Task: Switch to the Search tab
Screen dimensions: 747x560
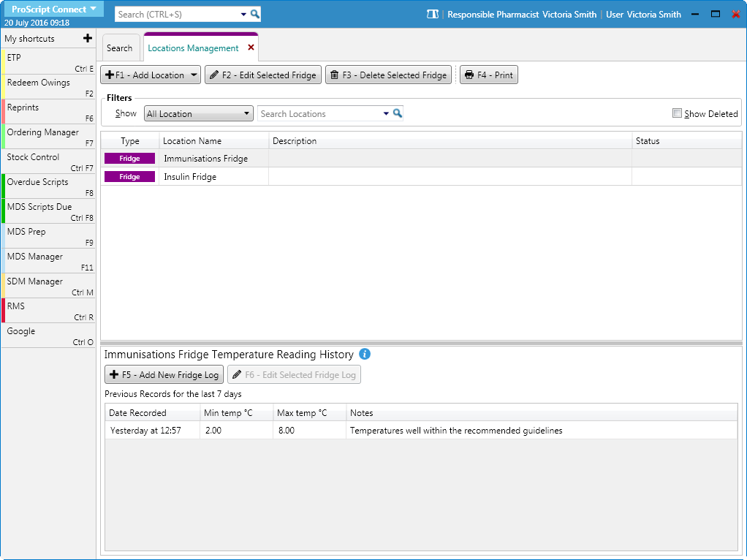Action: (x=120, y=48)
